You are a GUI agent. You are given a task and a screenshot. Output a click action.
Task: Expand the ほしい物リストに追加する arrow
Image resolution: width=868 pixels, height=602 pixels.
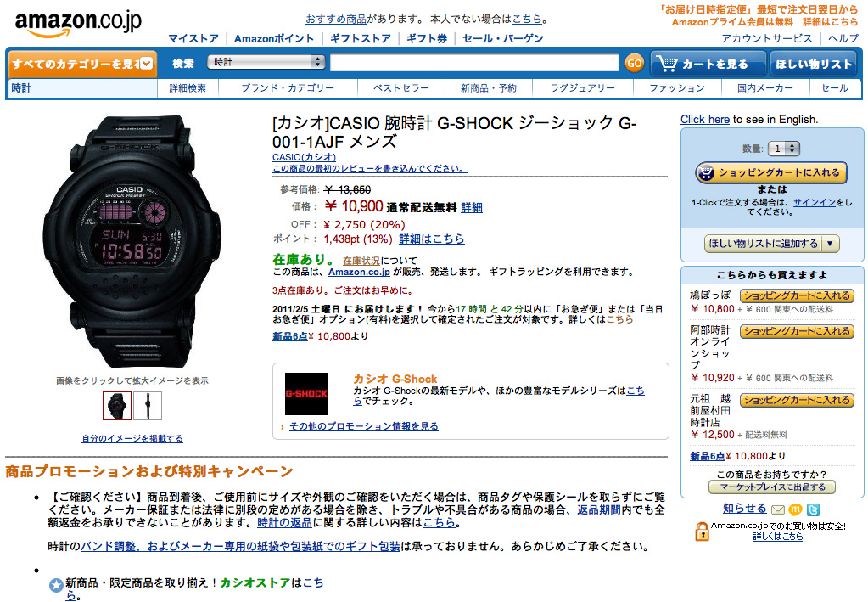pyautogui.click(x=829, y=244)
